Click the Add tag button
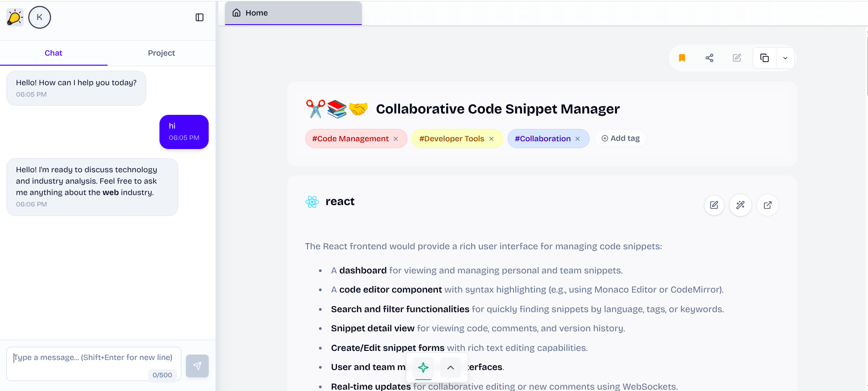This screenshot has width=868, height=391. [621, 138]
